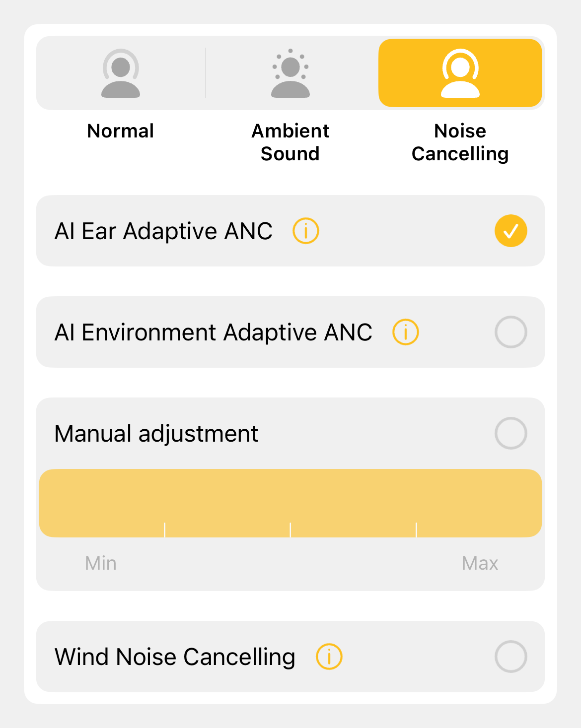Enable Wind Noise Cancelling radio button
Viewport: 581px width, 728px height.
(x=510, y=657)
